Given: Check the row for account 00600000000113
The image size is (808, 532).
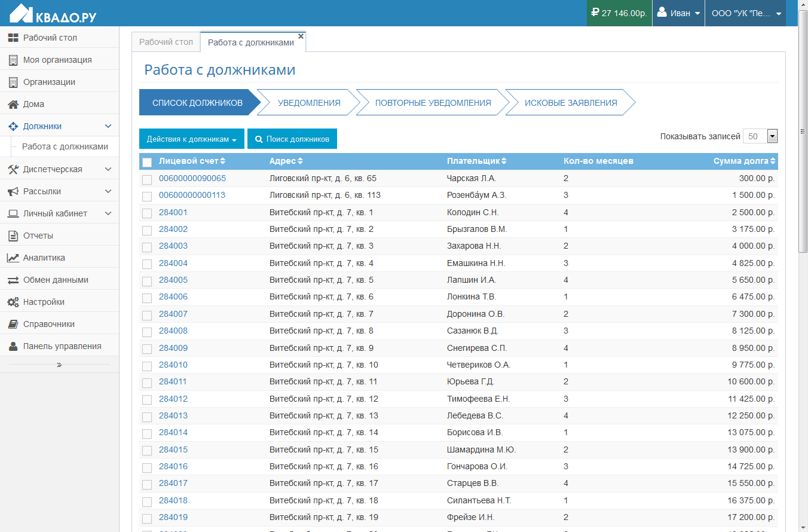Looking at the screenshot, I should 147,196.
